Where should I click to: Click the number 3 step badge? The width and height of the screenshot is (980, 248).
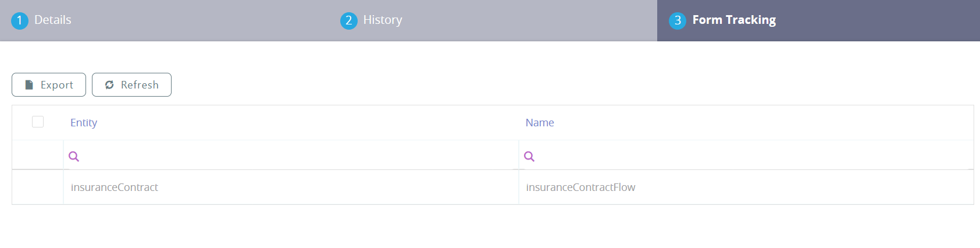677,21
